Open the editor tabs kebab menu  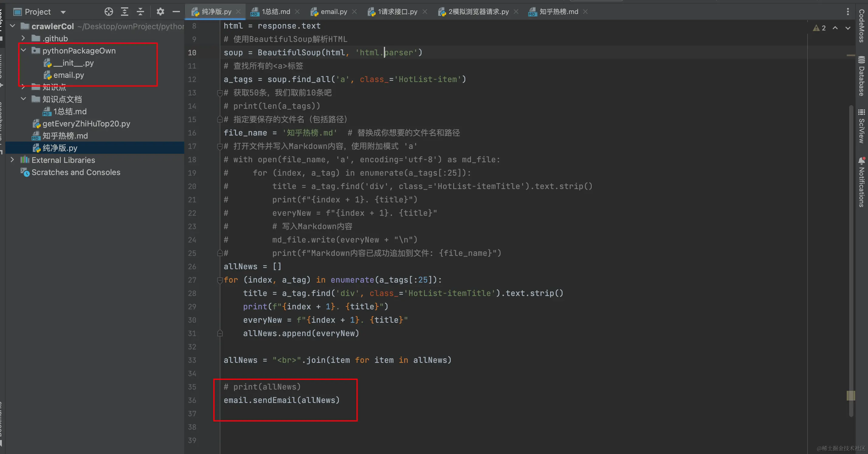tap(848, 12)
